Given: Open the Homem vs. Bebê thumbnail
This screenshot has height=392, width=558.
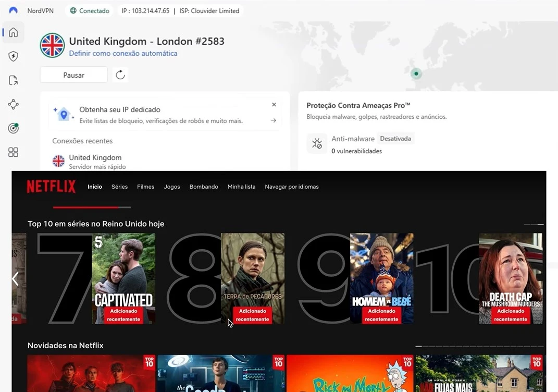Looking at the screenshot, I should tap(381, 278).
